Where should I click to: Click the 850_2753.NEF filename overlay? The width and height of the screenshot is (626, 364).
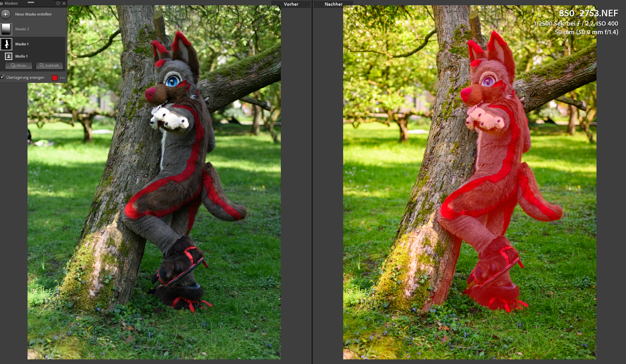(588, 13)
